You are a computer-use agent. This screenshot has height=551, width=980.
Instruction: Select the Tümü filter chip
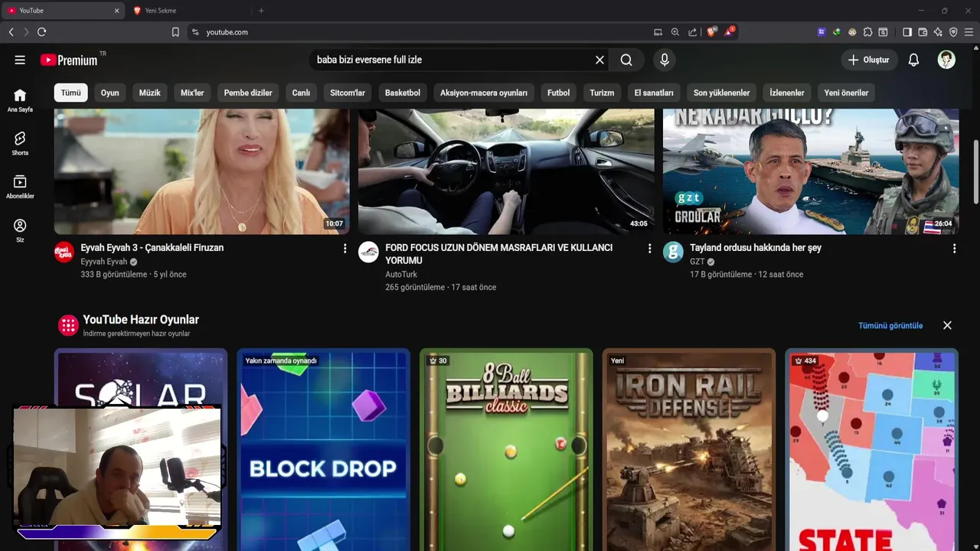click(70, 93)
